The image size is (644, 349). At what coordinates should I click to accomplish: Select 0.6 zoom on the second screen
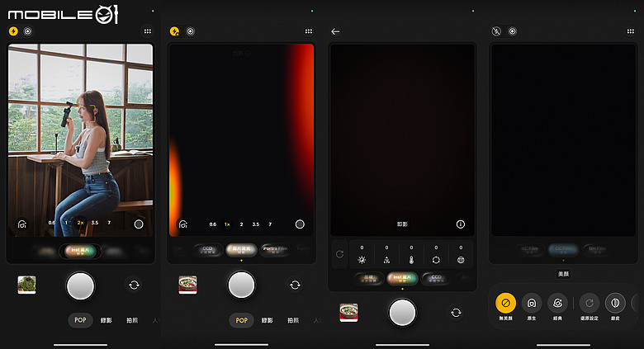coord(212,224)
